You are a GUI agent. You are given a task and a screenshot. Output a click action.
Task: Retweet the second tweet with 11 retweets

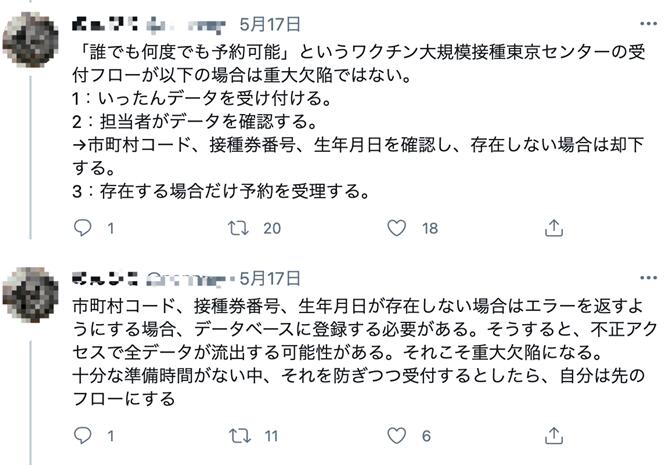tap(238, 436)
